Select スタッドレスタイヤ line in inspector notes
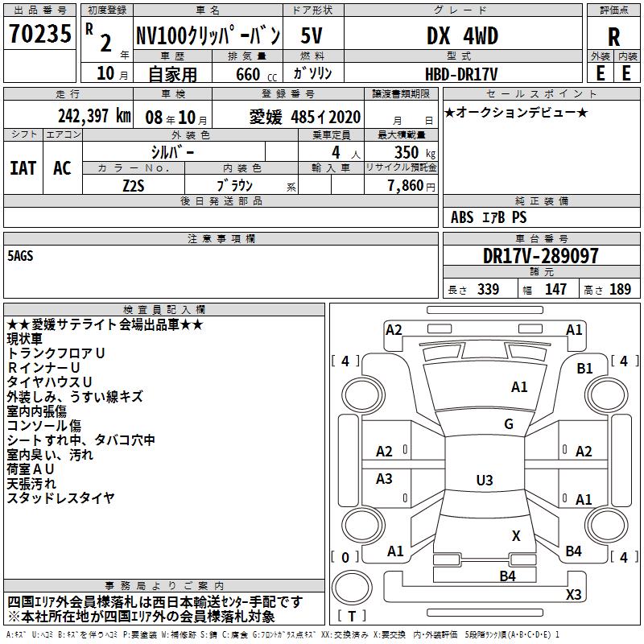Viewport: 644px width, 644px height. click(61, 498)
